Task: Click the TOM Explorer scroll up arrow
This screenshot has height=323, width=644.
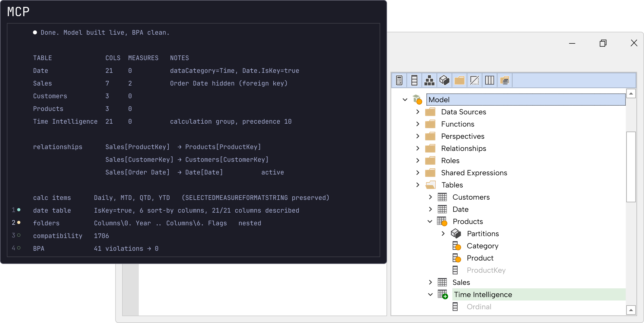Action: 631,94
